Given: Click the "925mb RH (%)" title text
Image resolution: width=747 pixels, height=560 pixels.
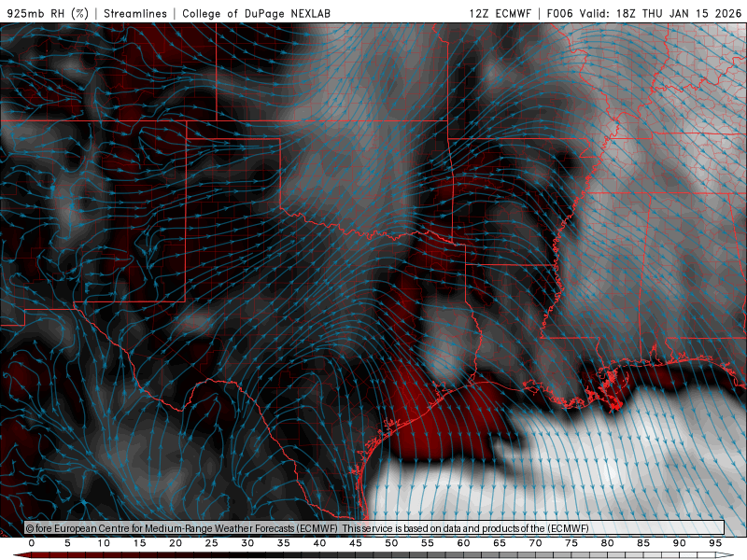Looking at the screenshot, I should coord(49,13).
